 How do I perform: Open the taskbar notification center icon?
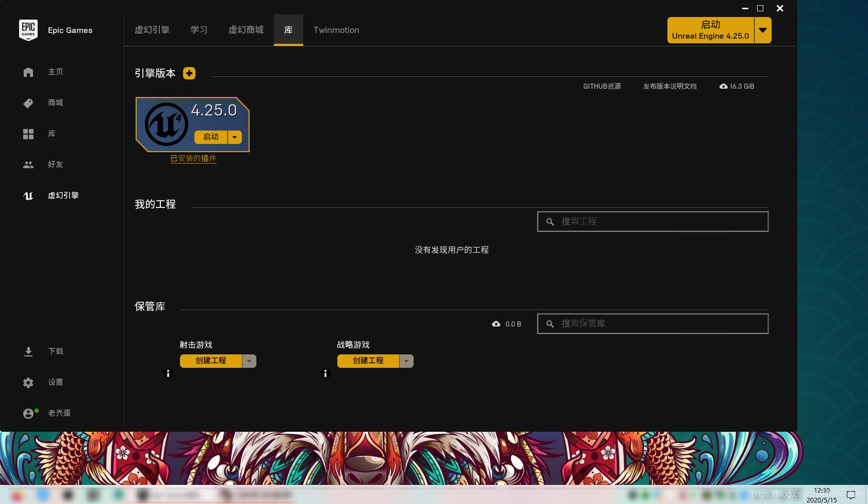click(851, 495)
